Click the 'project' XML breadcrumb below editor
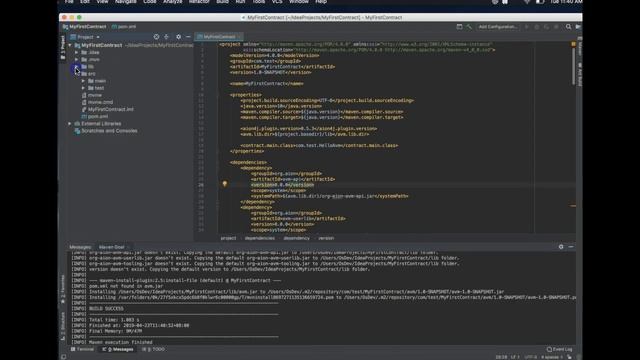 (228, 238)
